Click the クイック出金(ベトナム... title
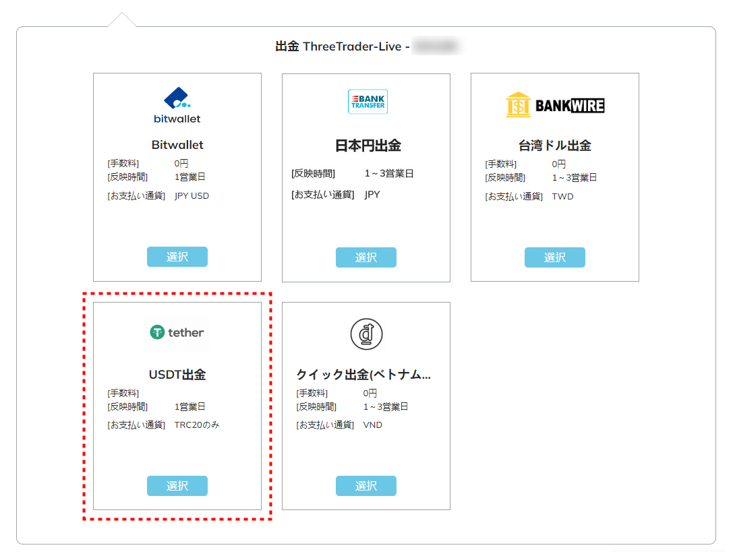Viewport: 733px width, 560px height. point(363,375)
